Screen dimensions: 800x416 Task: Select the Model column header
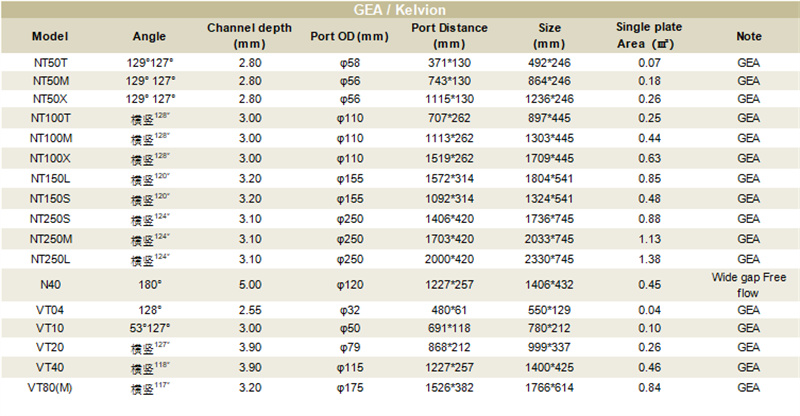coord(50,36)
